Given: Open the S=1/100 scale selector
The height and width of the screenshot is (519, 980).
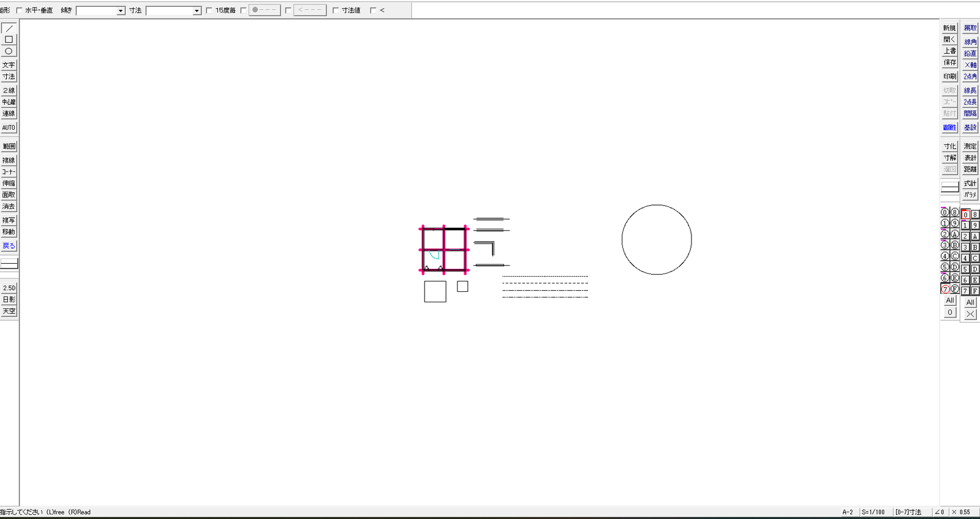Looking at the screenshot, I should 873,512.
